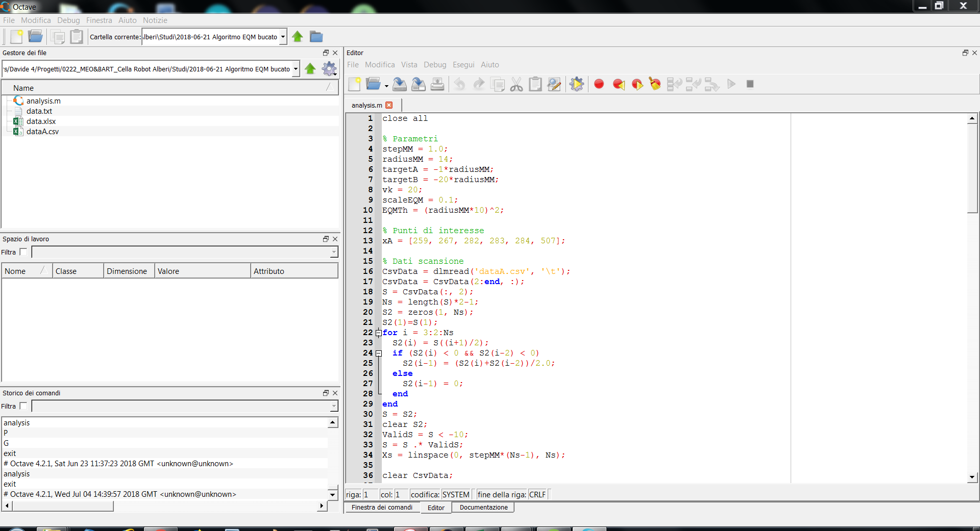
Task: Sort workspace by Attributo column
Action: [x=295, y=271]
